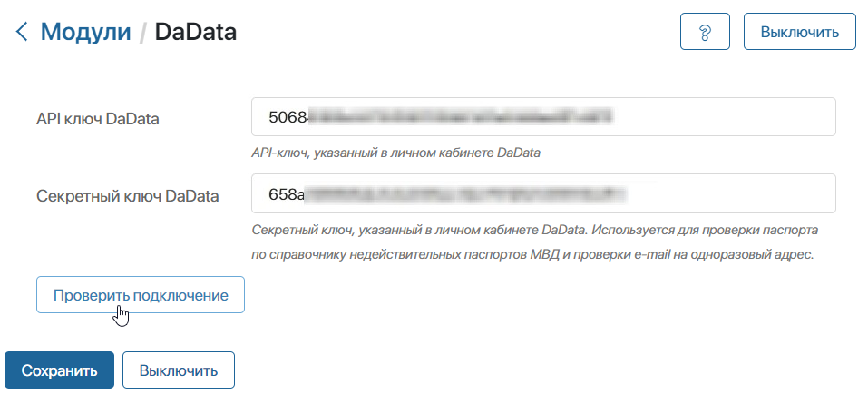Click the hint text about the API-ключ в личном кабинете

395,153
